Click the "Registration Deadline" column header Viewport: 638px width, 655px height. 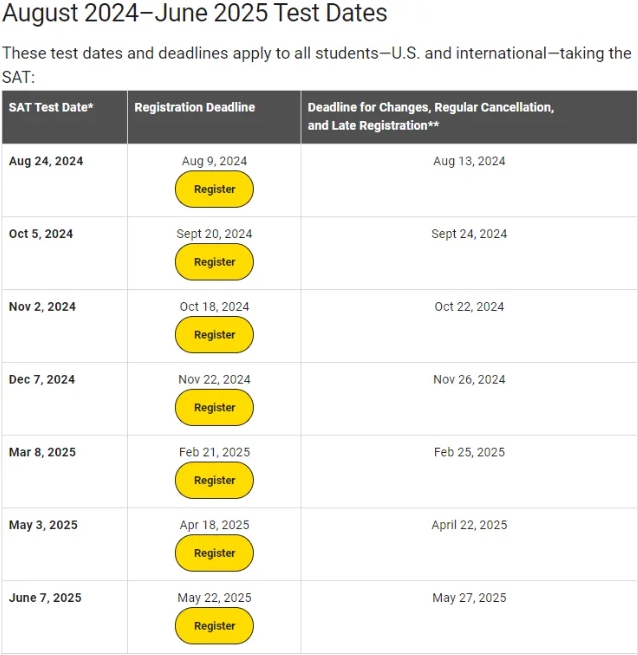click(x=195, y=107)
